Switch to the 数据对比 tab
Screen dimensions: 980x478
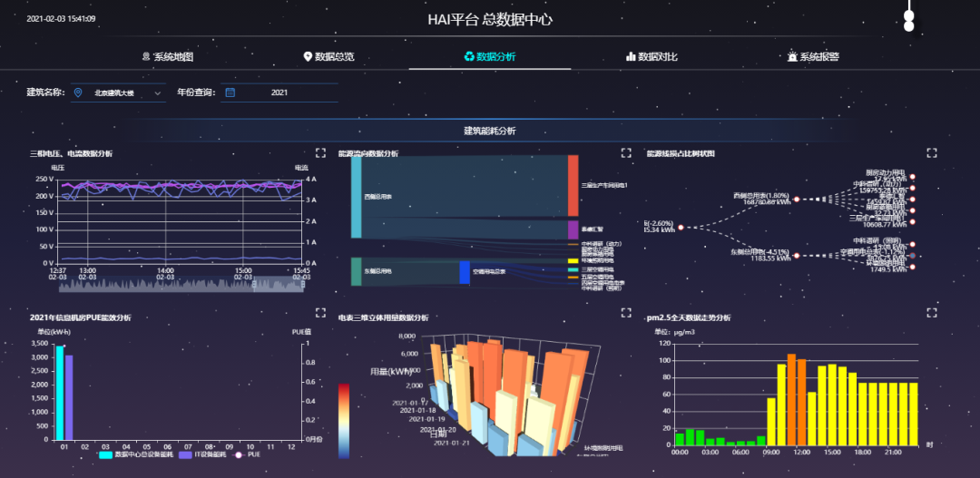point(652,56)
